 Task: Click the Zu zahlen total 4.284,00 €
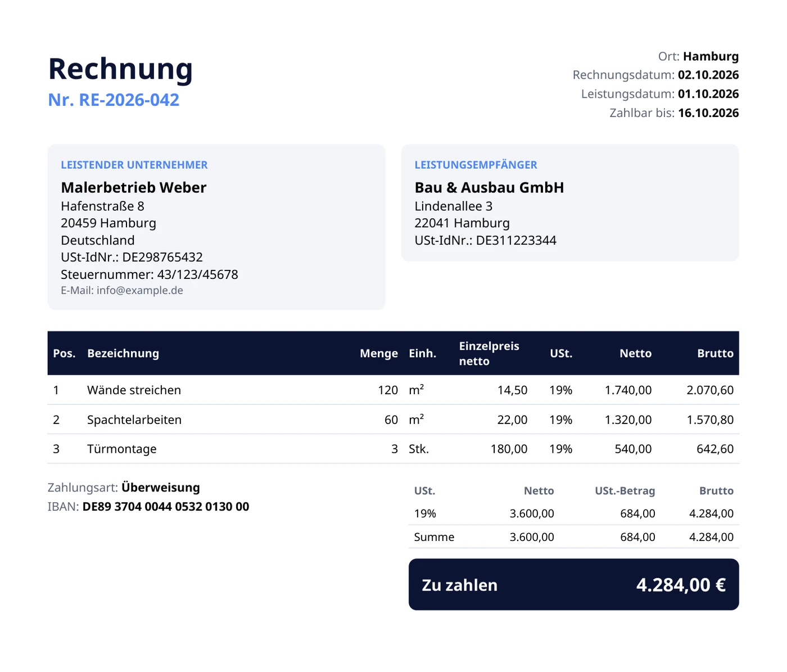[x=681, y=585]
